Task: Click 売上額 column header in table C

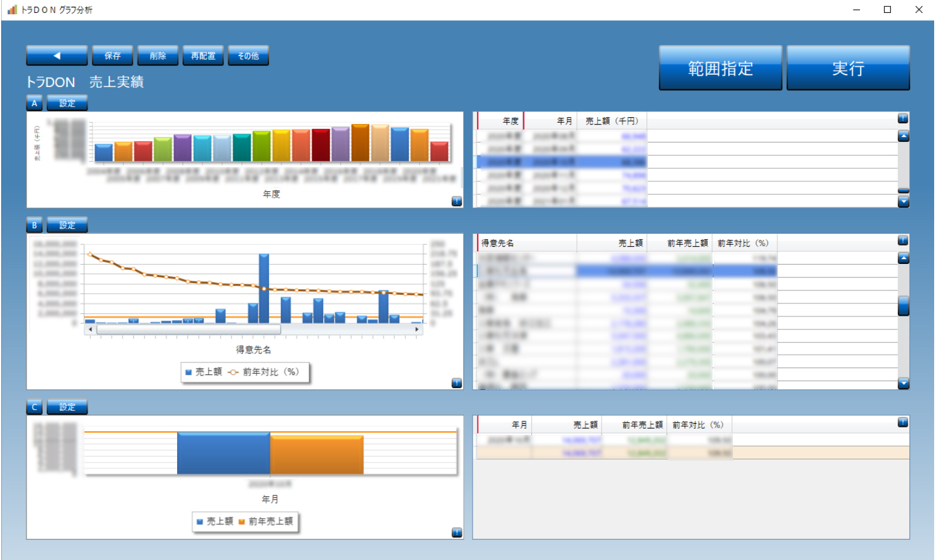Action: 567,425
